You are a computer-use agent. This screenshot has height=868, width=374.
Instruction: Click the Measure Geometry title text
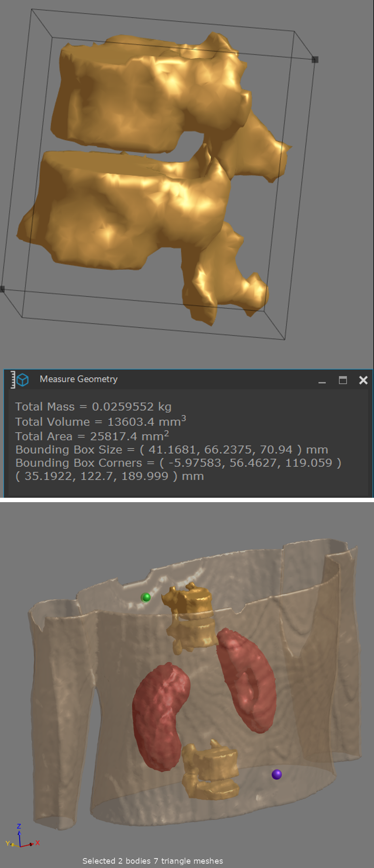(x=78, y=379)
